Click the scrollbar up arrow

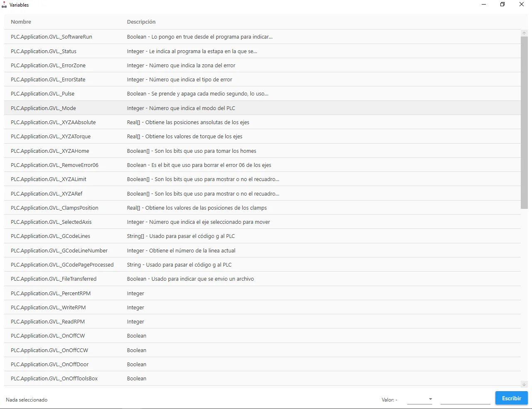[524, 33]
